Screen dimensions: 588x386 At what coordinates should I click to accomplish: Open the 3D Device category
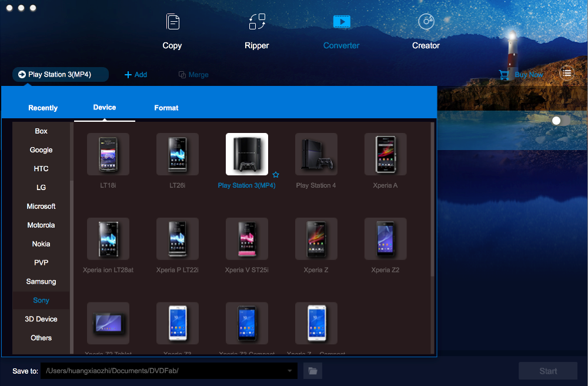[41, 319]
